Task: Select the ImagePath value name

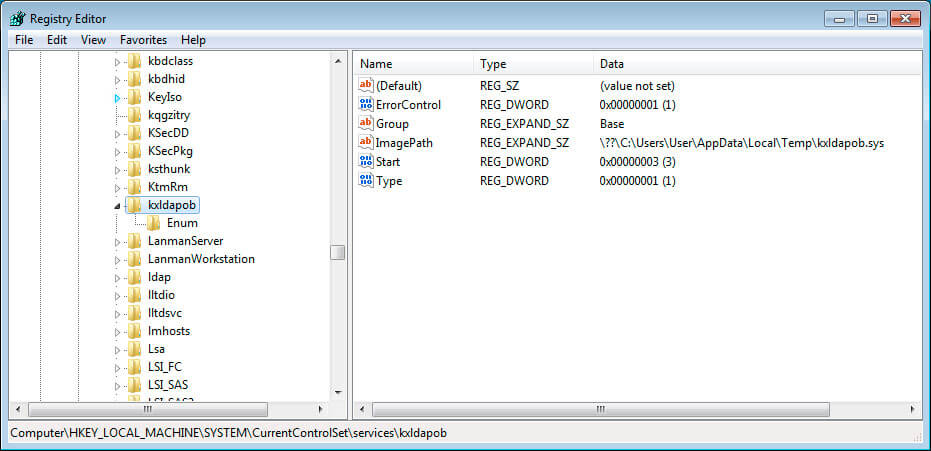Action: click(404, 143)
